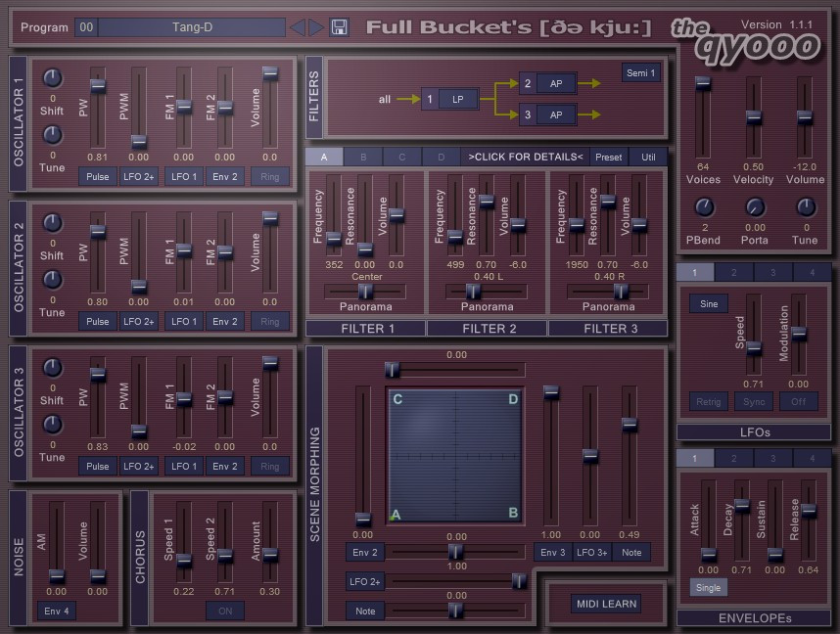Click the Oscillator 3 Tune knob

tap(53, 425)
